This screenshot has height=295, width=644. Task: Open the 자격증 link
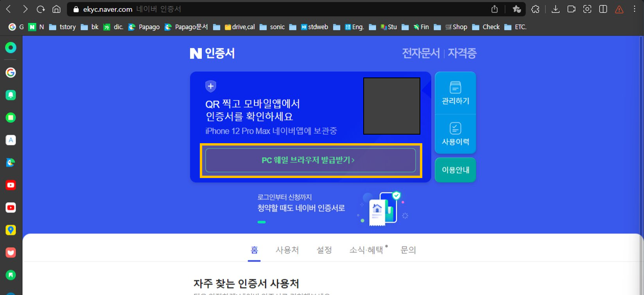pos(462,53)
